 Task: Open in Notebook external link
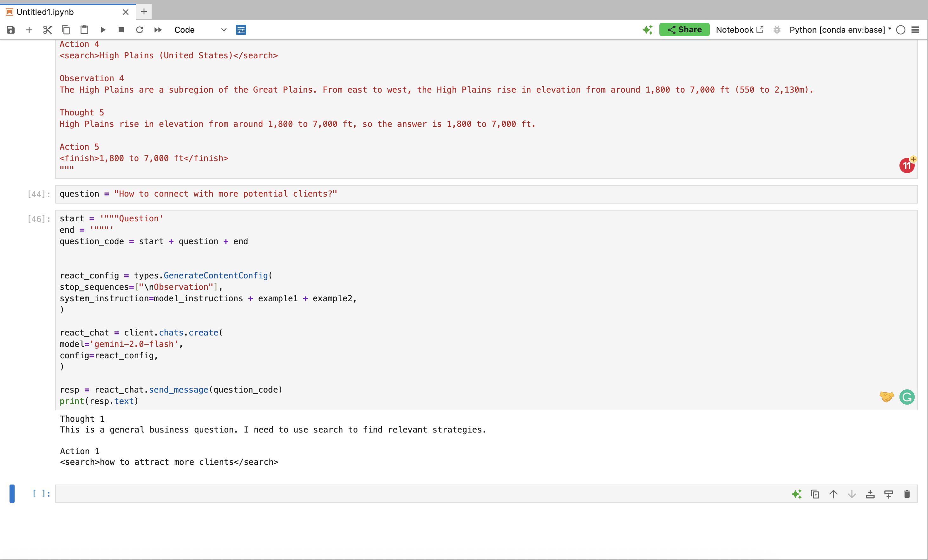pos(739,30)
